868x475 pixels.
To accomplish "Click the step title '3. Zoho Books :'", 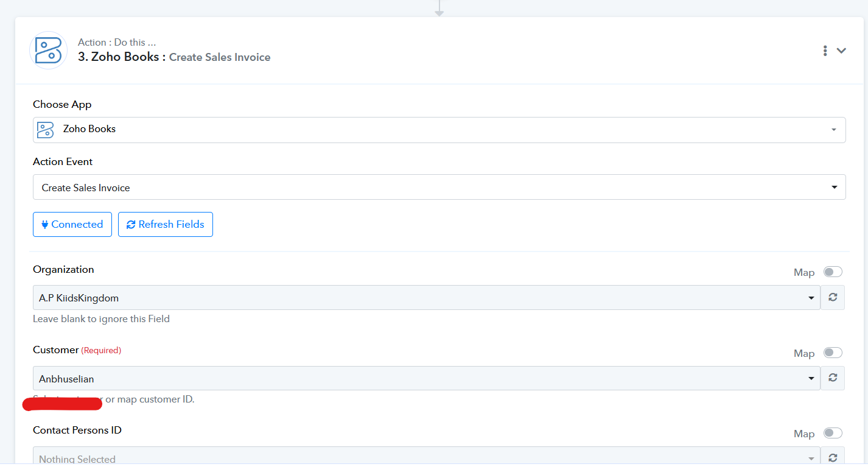I will pyautogui.click(x=122, y=57).
